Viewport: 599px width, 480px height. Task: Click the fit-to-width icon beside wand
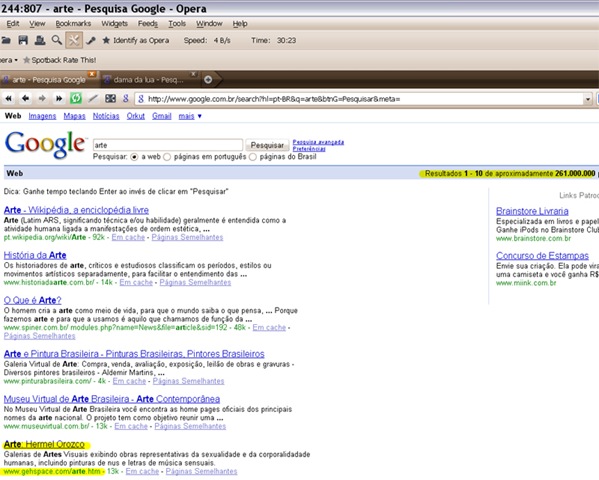click(x=110, y=99)
